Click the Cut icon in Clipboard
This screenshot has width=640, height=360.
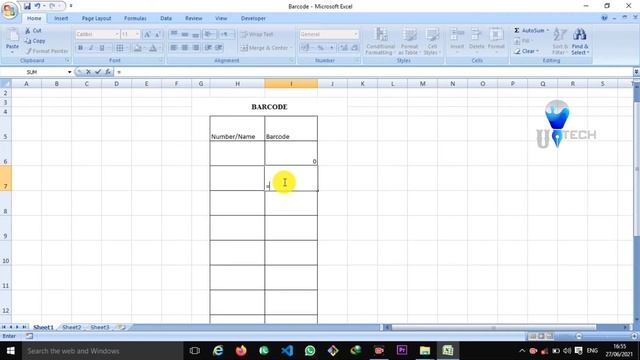click(28, 31)
